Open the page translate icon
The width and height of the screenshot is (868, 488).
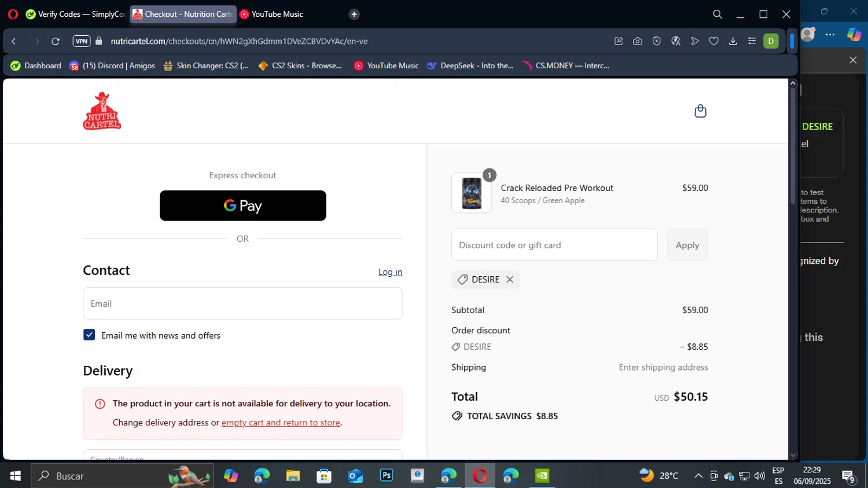pyautogui.click(x=676, y=41)
